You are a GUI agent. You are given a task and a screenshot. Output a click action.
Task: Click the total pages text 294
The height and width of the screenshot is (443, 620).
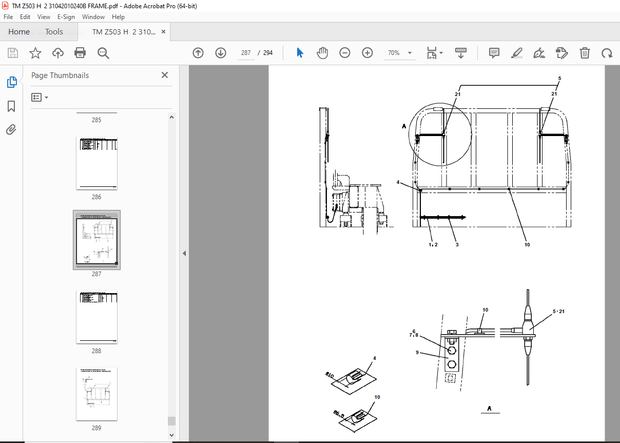pos(268,53)
